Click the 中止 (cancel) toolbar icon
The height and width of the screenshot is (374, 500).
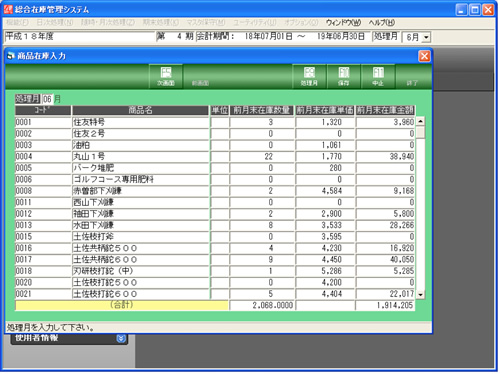[378, 76]
